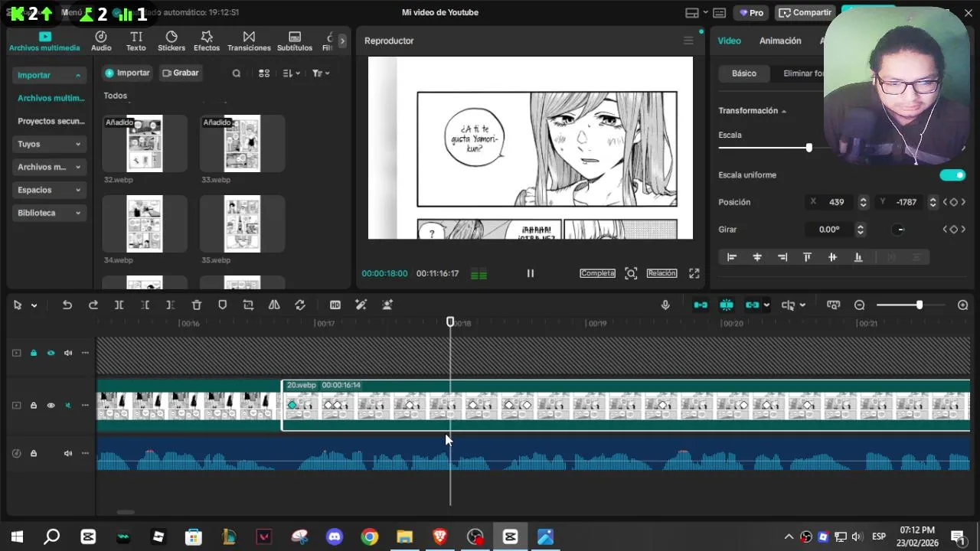Viewport: 980px width, 551px height.
Task: Add a Girar keyframe diamond
Action: pyautogui.click(x=953, y=230)
